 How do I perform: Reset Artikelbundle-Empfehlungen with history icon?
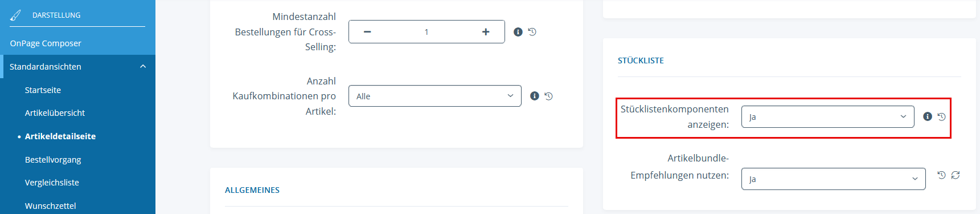coord(942,175)
